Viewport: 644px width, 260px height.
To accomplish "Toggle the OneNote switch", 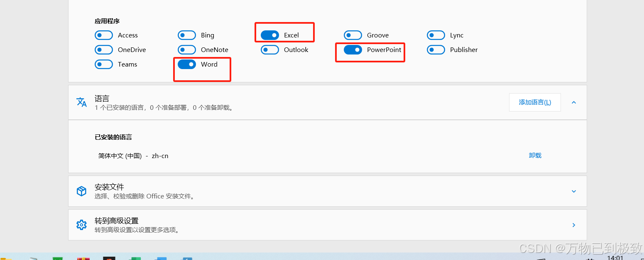I will coord(187,50).
